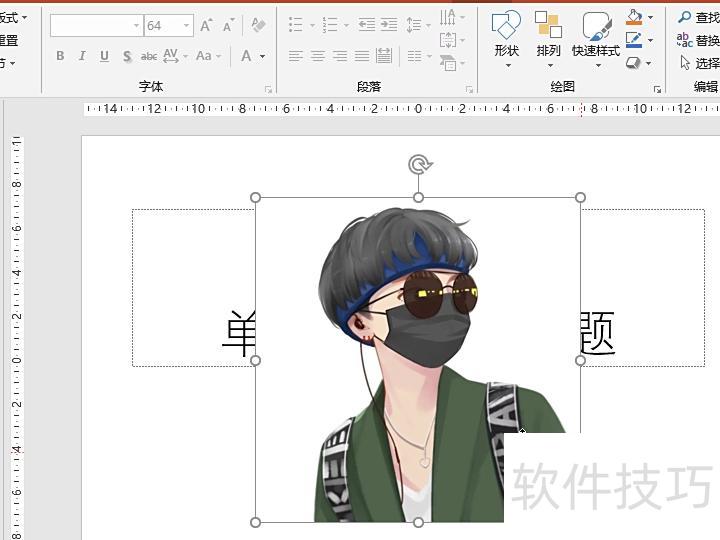The height and width of the screenshot is (540, 720).
Task: Open the Shapes (形状) gallery
Action: (507, 38)
